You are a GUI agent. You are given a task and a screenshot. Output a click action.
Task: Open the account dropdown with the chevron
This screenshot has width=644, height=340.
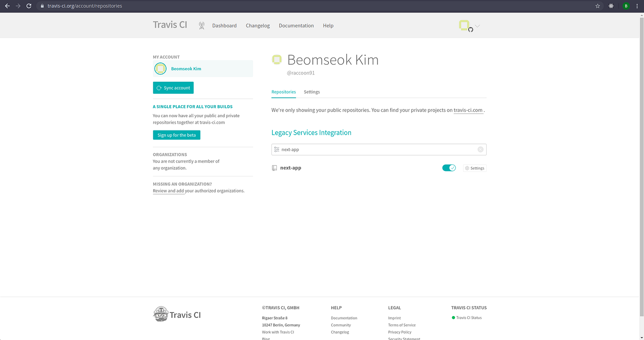(477, 26)
